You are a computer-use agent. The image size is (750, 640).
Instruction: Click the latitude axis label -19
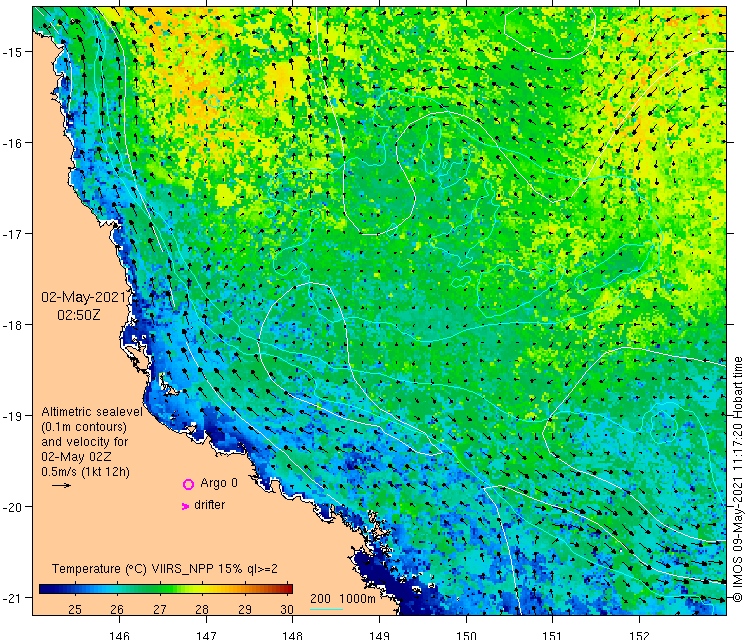click(12, 416)
